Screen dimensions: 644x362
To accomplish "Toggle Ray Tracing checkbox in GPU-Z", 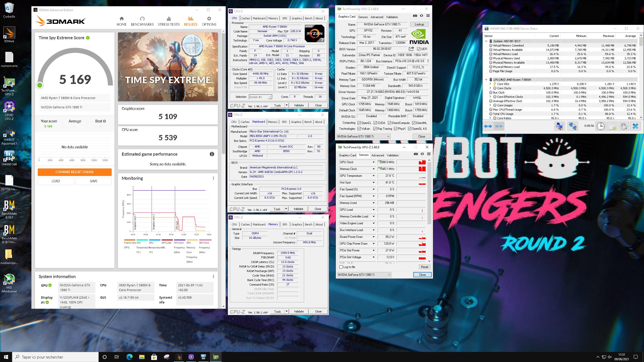I will click(x=375, y=129).
